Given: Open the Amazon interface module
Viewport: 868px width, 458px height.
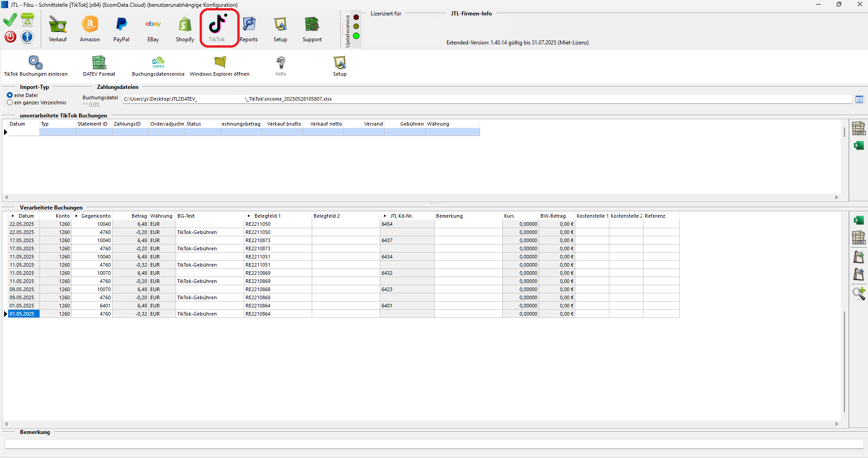Looking at the screenshot, I should coord(90,29).
